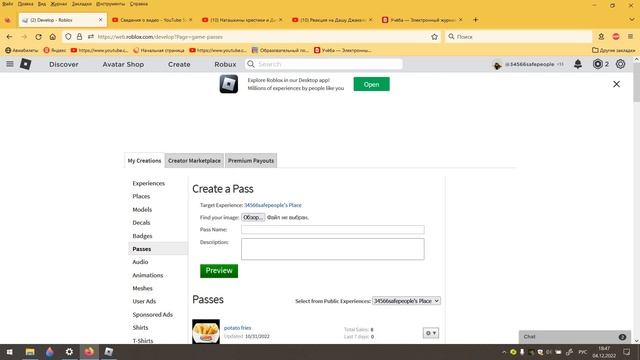The width and height of the screenshot is (640, 360).
Task: Open the potato fries pass link
Action: [238, 328]
